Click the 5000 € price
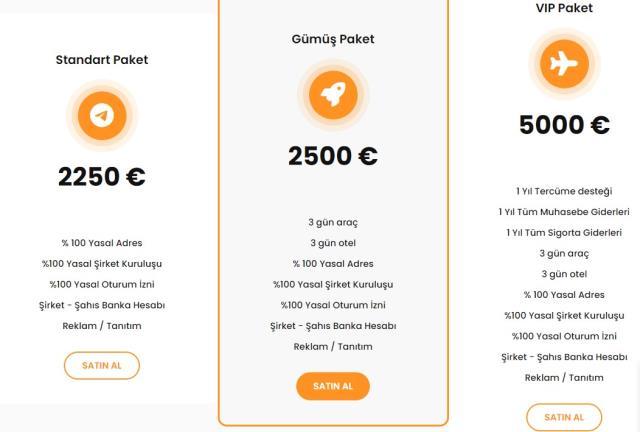This screenshot has width=640, height=432. [564, 125]
